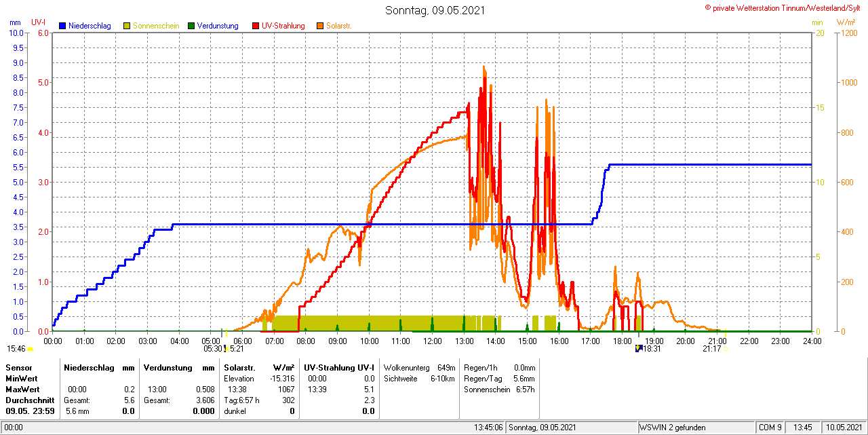Image resolution: width=868 pixels, height=435 pixels.
Task: Click the status bar time 13:45:06
Action: click(x=488, y=428)
